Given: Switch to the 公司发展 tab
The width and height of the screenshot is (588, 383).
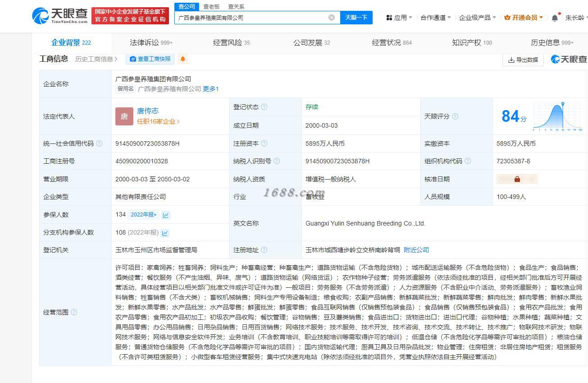Looking at the screenshot, I should click(312, 43).
